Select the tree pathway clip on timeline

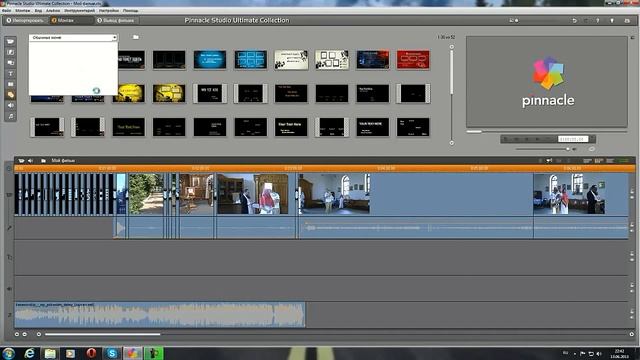tap(146, 194)
